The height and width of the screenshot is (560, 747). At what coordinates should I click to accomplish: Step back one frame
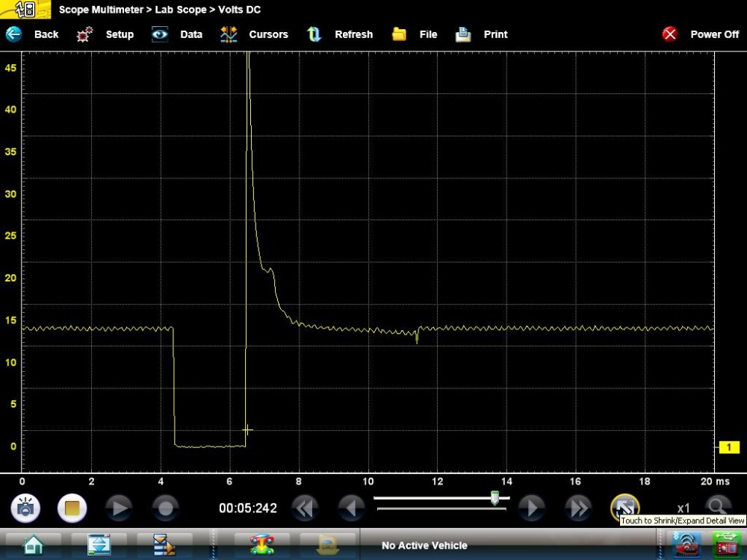(x=351, y=508)
